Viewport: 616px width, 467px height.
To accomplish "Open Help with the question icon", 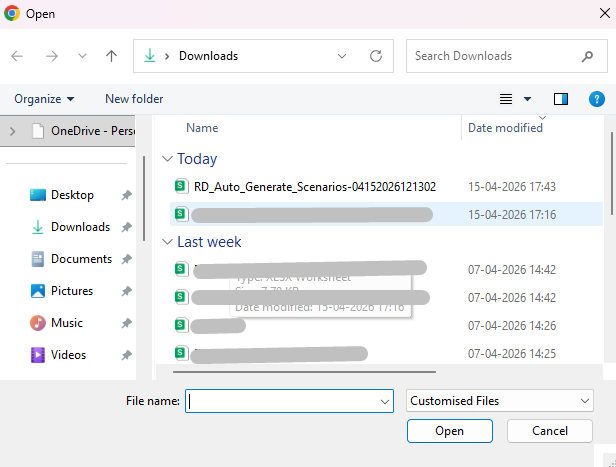I will tap(596, 99).
